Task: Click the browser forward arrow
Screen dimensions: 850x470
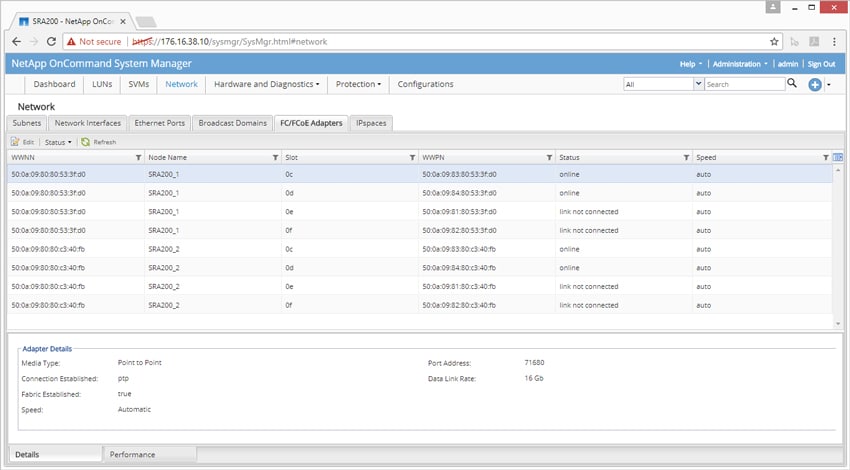Action: (x=34, y=42)
